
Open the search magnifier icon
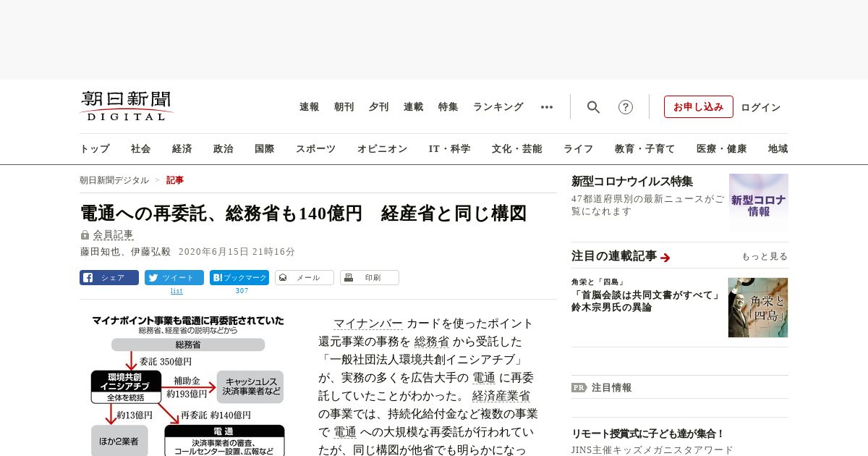(x=593, y=107)
